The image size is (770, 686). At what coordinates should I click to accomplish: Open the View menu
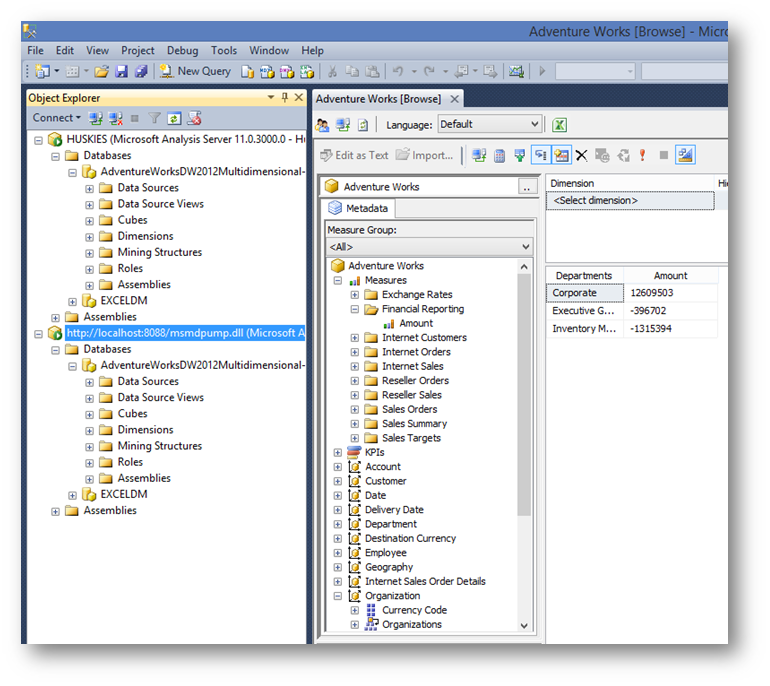[x=97, y=51]
